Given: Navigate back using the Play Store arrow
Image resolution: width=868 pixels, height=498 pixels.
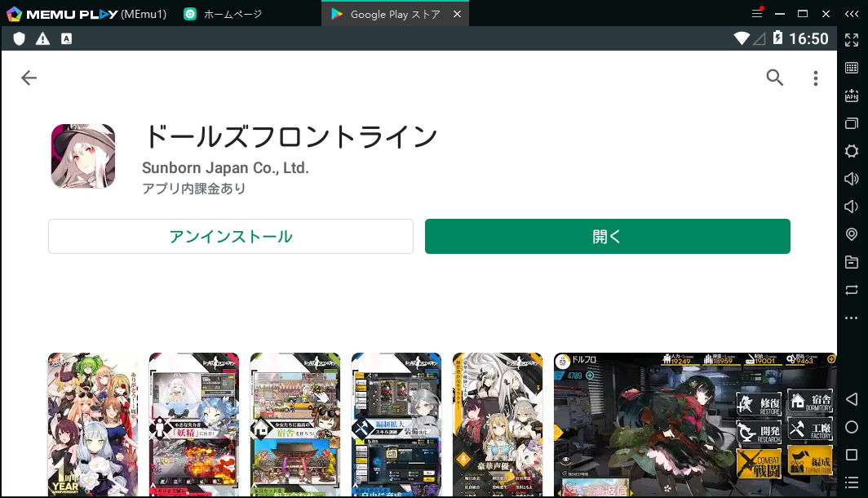Looking at the screenshot, I should point(29,78).
